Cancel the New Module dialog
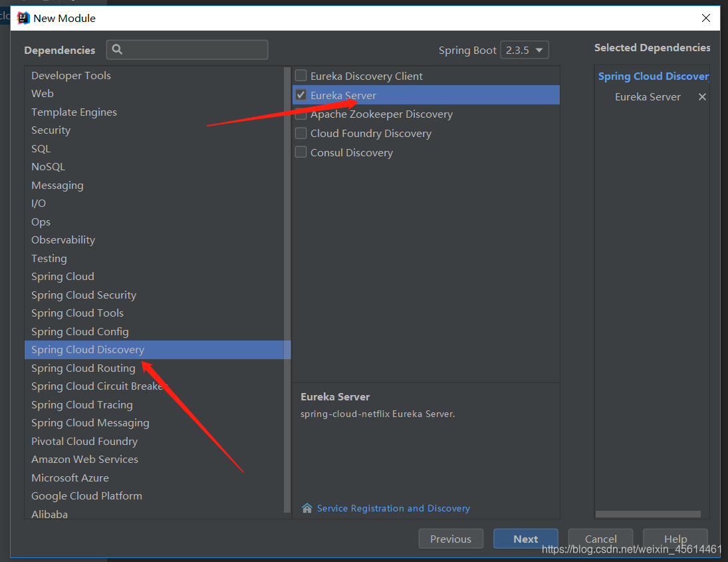The height and width of the screenshot is (562, 728). (600, 539)
